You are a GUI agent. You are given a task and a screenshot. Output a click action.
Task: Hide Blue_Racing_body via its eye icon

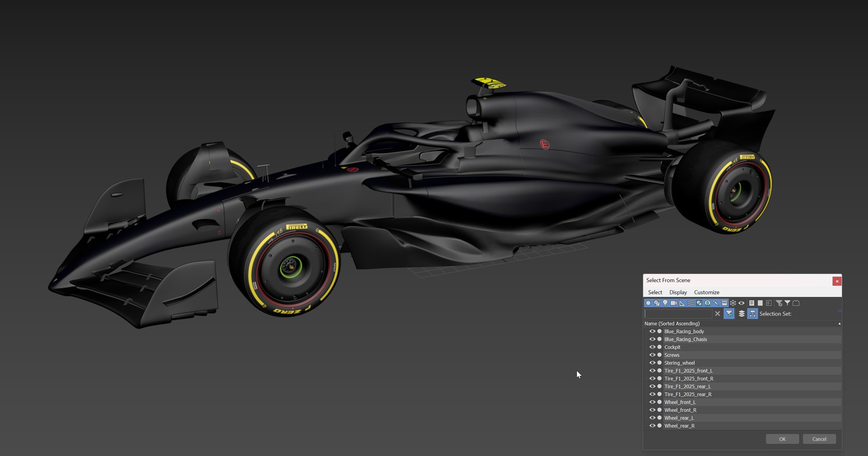(652, 331)
